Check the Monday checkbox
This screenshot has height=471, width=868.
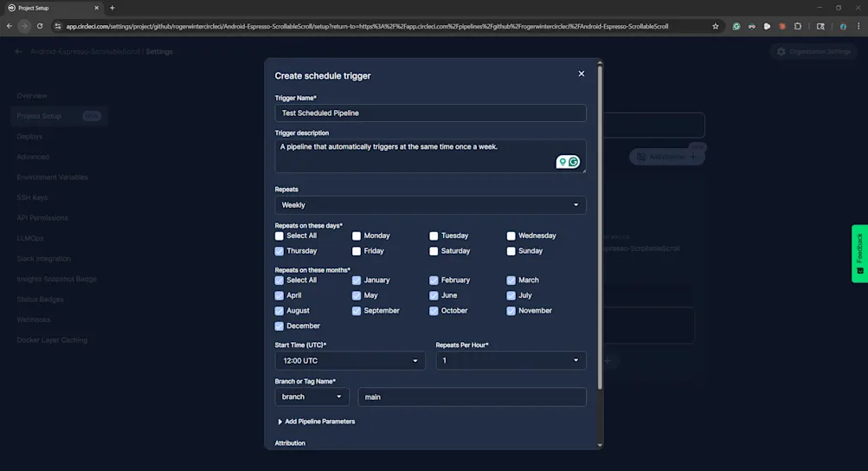pyautogui.click(x=357, y=236)
